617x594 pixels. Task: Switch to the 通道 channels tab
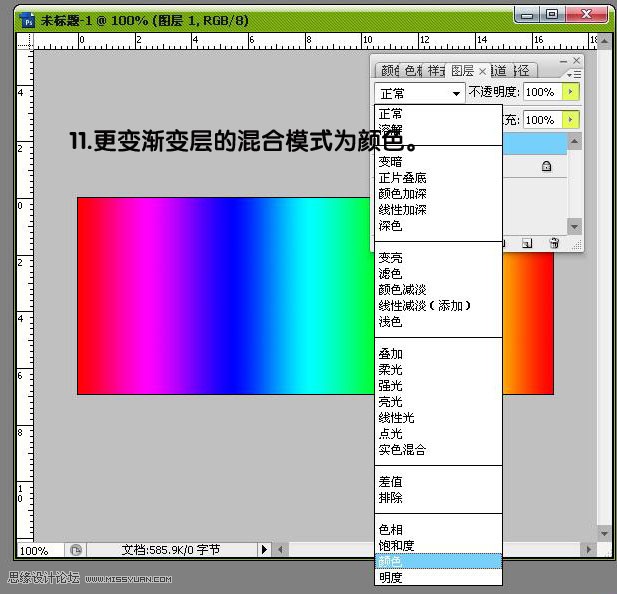click(x=499, y=71)
